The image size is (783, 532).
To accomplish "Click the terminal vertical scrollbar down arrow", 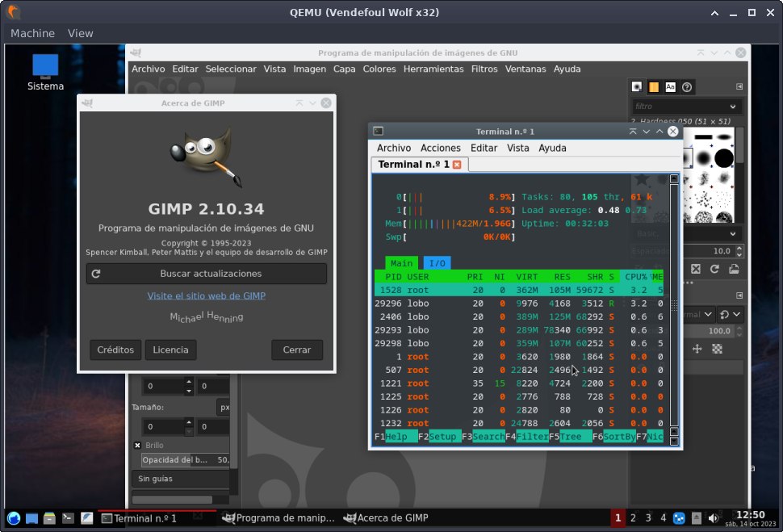I will 674,441.
